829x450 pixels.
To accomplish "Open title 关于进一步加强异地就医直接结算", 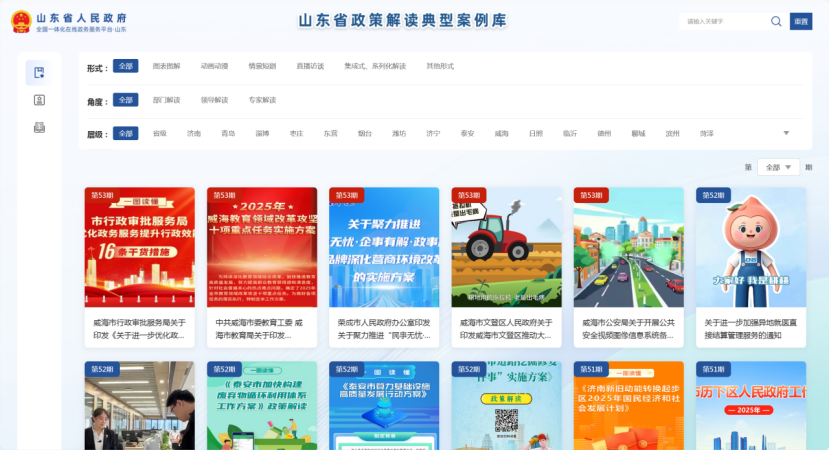I will [x=751, y=329].
